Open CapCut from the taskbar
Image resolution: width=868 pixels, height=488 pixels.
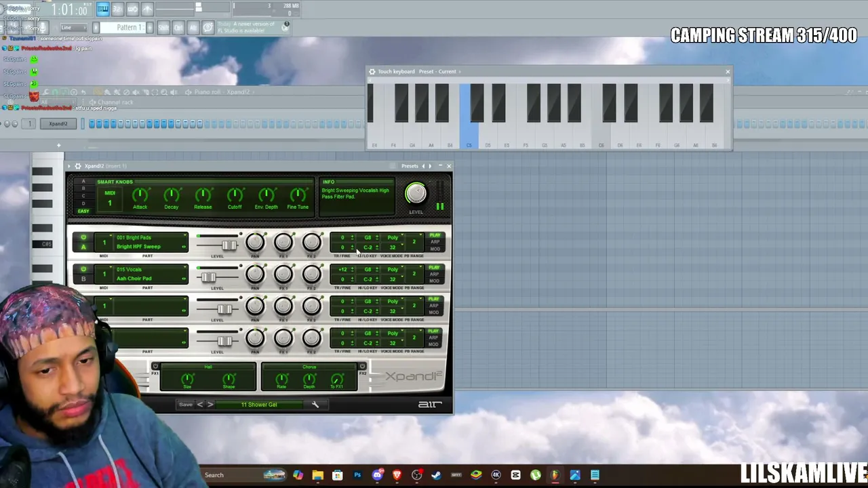tap(515, 475)
